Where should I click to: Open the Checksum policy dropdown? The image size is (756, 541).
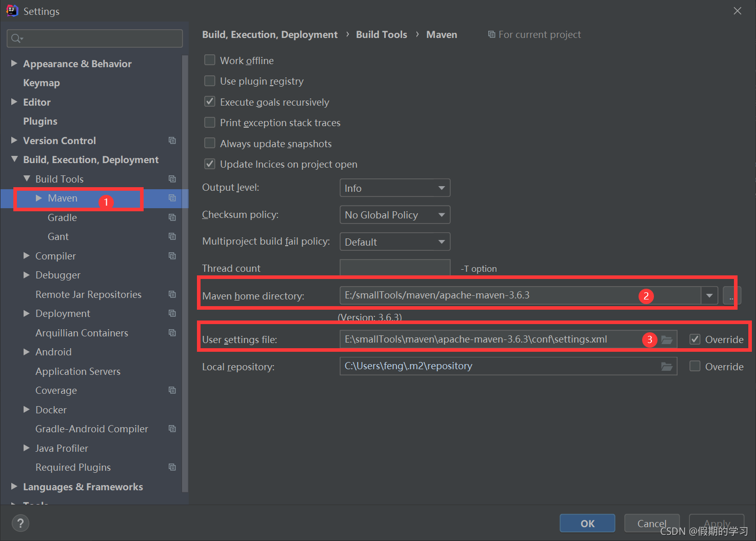point(395,215)
